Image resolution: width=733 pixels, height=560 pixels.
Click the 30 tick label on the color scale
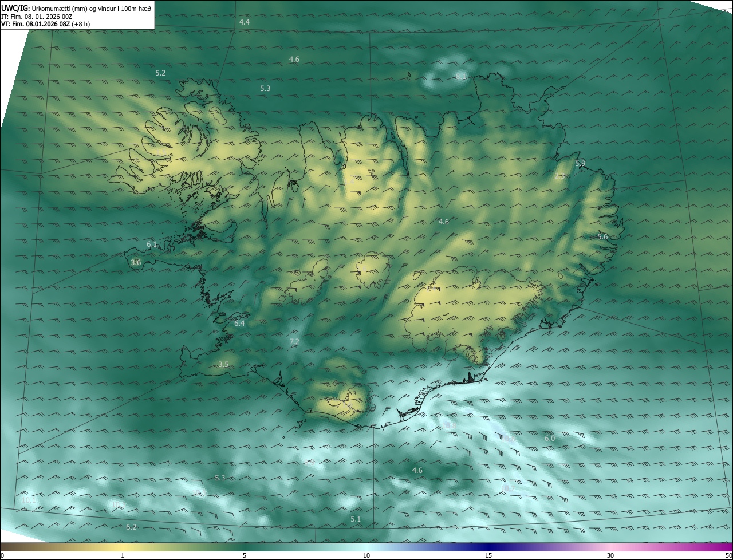point(610,555)
